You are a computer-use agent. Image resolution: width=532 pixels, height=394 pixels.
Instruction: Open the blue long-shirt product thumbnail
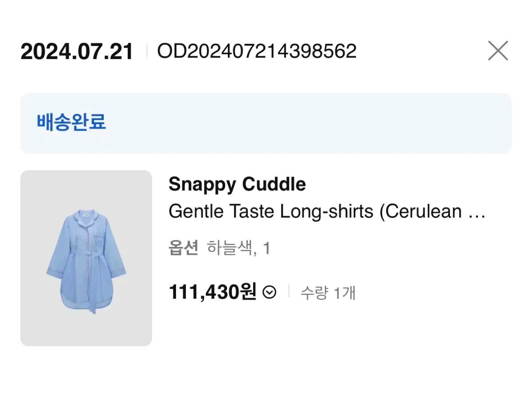[86, 257]
